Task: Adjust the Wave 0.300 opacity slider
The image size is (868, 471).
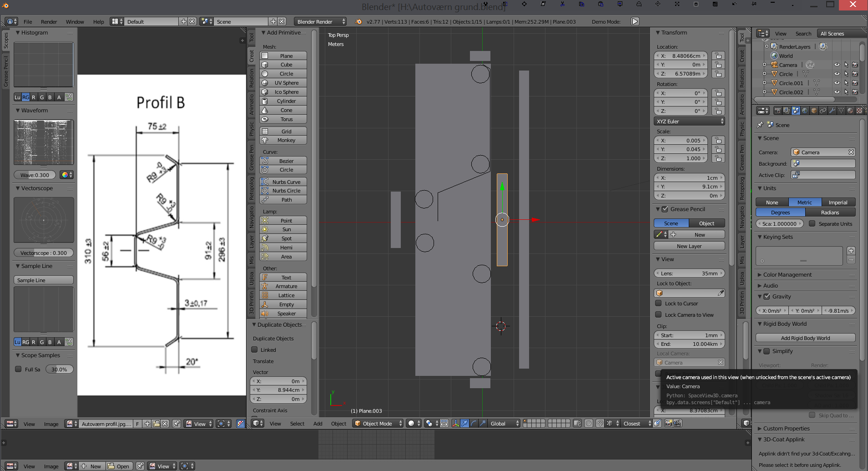Action: click(x=35, y=175)
